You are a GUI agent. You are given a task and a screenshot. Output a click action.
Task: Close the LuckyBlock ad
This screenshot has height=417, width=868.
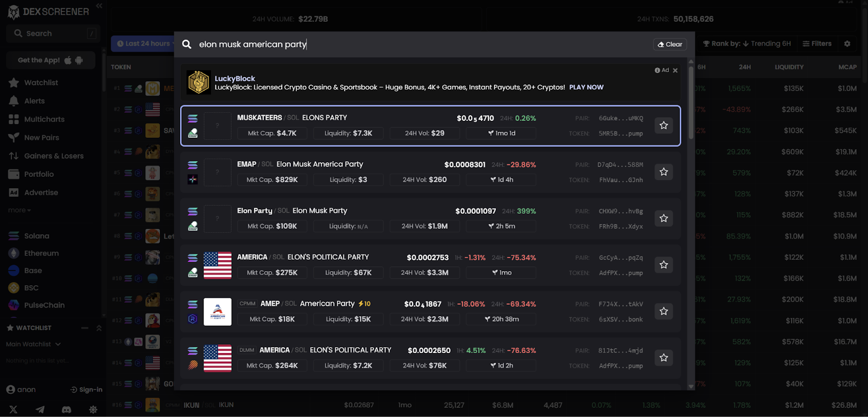tap(675, 70)
